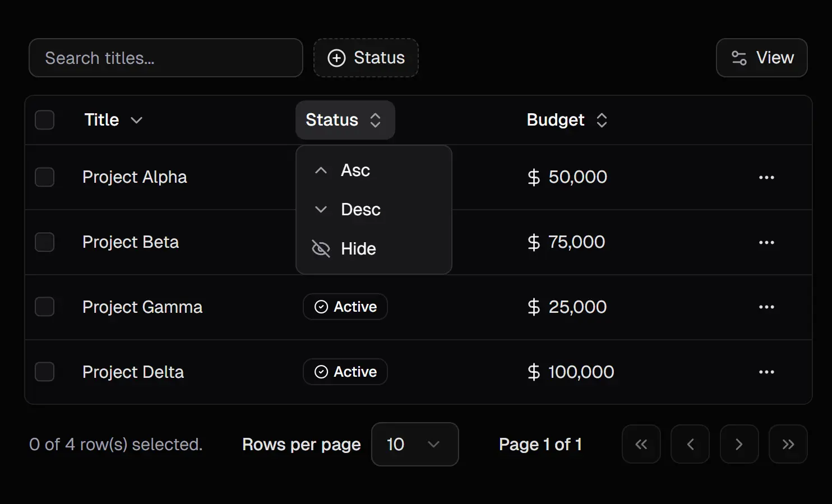Open the rows per page dropdown

(414, 445)
